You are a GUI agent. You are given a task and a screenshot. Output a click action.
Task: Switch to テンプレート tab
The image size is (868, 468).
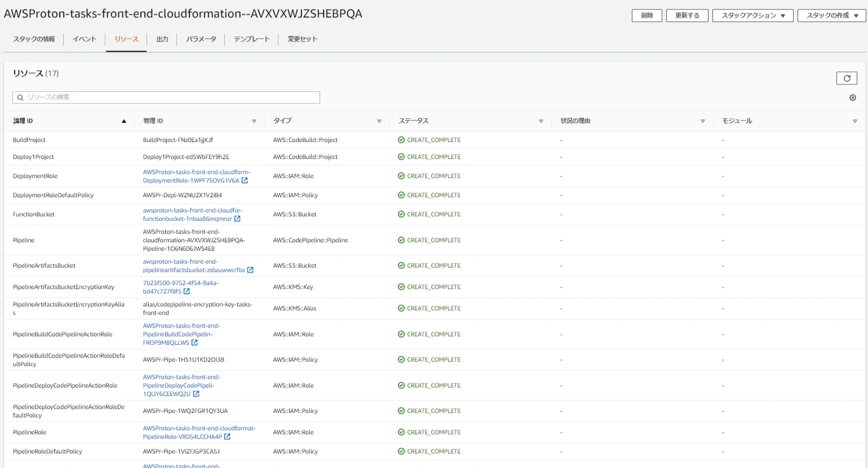click(x=252, y=39)
